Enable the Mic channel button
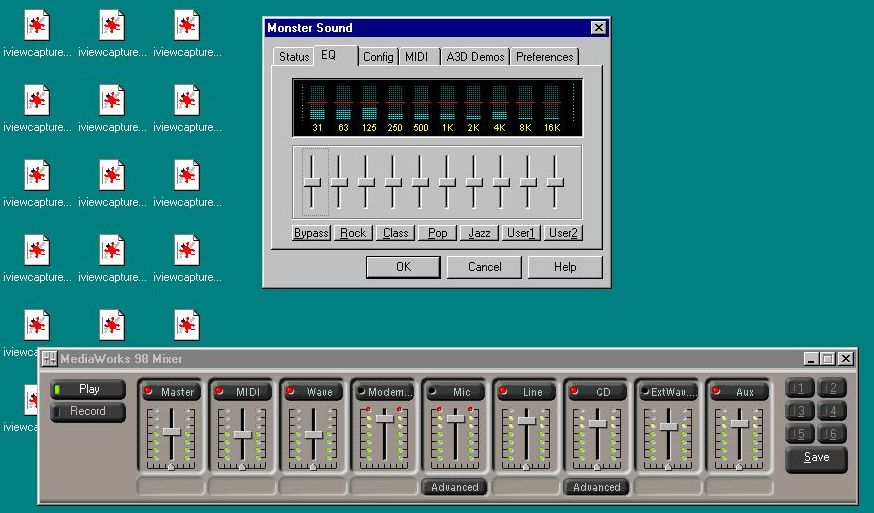 click(x=455, y=391)
